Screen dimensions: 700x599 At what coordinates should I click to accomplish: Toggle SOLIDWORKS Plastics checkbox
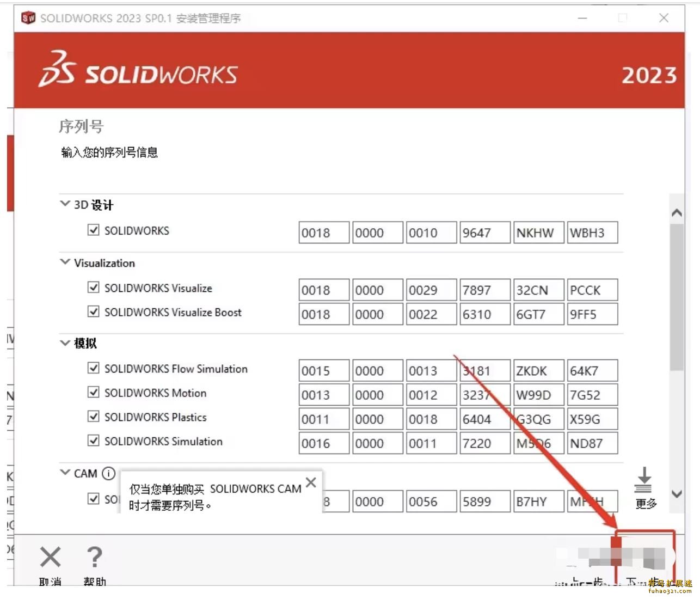point(94,417)
